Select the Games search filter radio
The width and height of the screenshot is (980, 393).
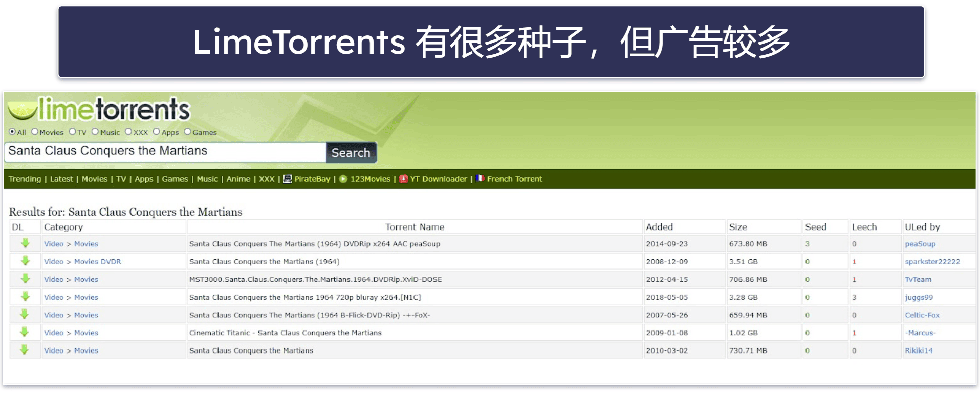(x=188, y=132)
